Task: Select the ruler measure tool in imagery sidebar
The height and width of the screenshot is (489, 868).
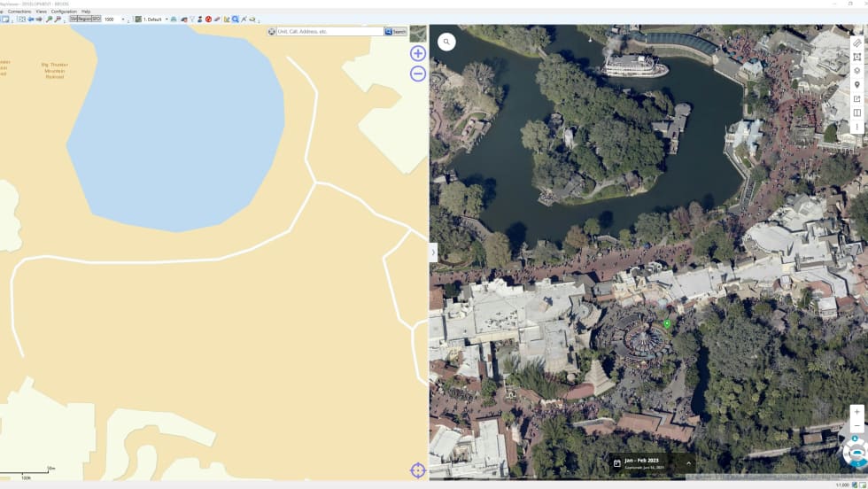Action: (856, 43)
